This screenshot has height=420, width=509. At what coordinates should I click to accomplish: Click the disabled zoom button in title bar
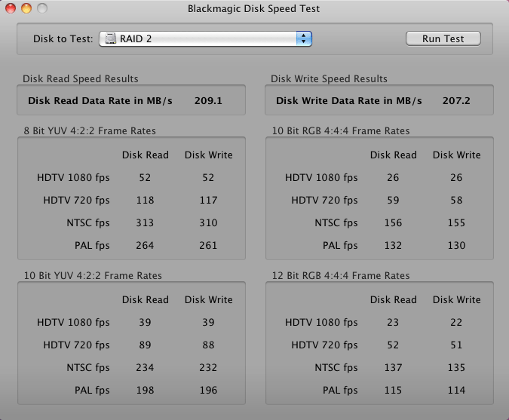coord(42,8)
